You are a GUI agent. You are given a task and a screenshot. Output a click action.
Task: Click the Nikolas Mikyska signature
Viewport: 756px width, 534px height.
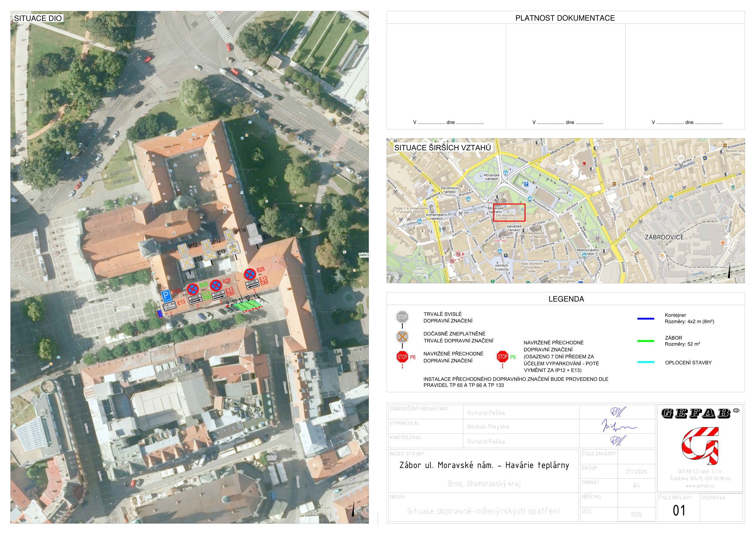tap(618, 426)
